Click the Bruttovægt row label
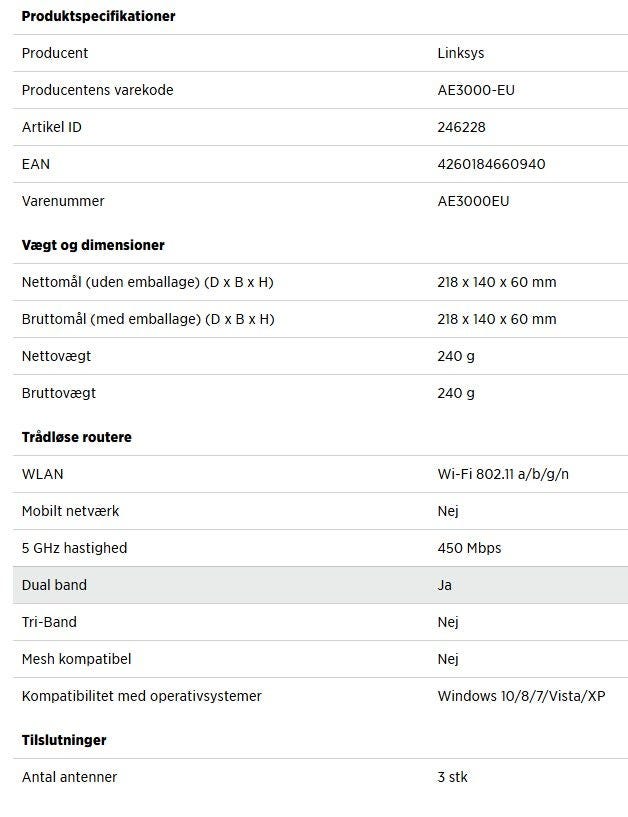The height and width of the screenshot is (817, 628). point(59,393)
